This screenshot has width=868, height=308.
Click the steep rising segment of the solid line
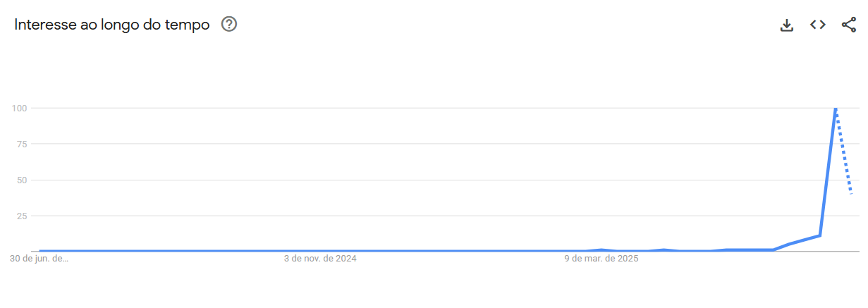tap(828, 172)
